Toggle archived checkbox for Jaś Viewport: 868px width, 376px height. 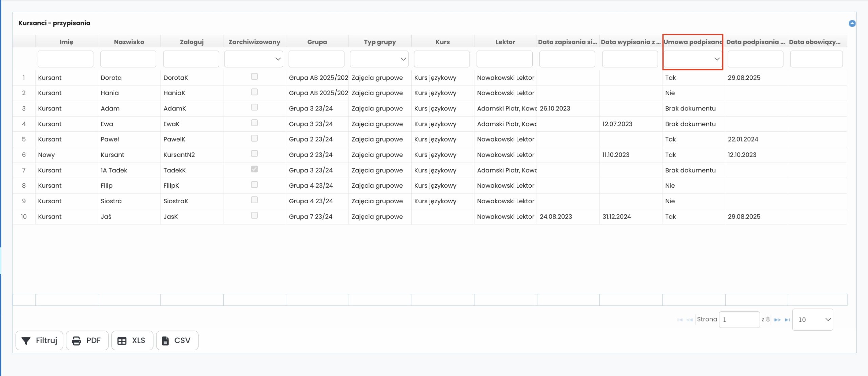pyautogui.click(x=254, y=215)
